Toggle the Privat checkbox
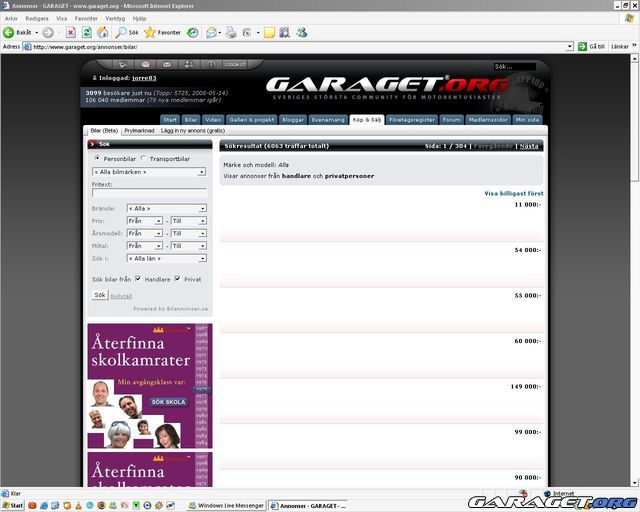 [x=177, y=279]
